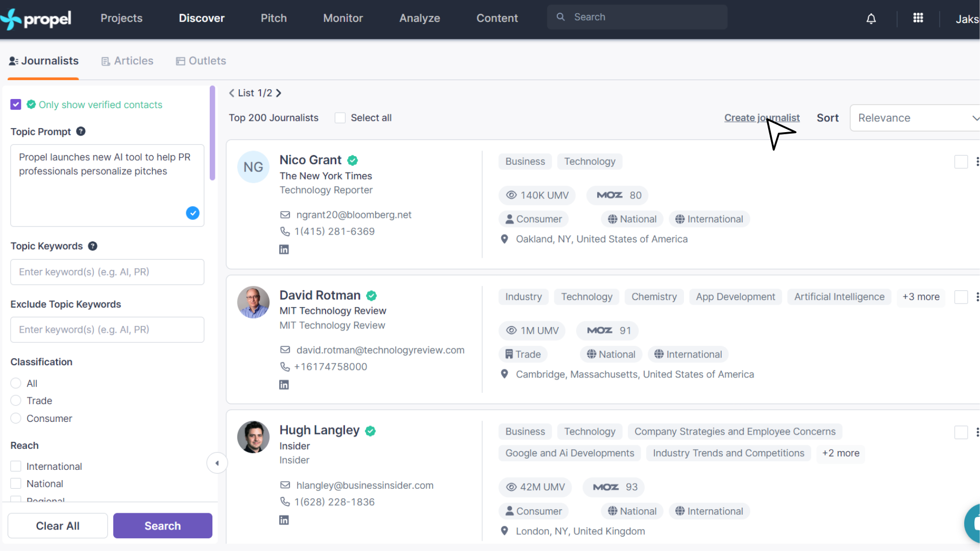This screenshot has width=980, height=551.
Task: Click the location pin beside Oakland, NY
Action: [x=504, y=239]
